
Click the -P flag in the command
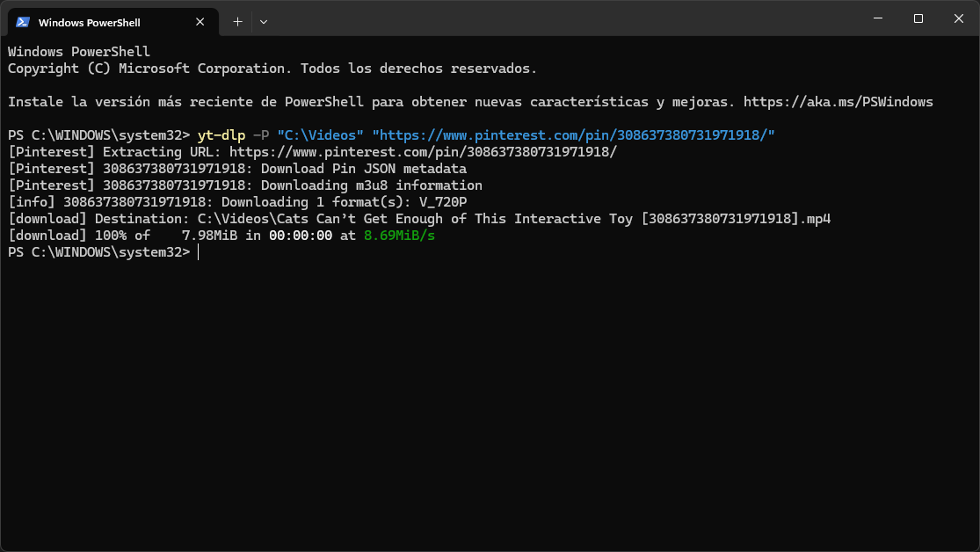point(261,135)
